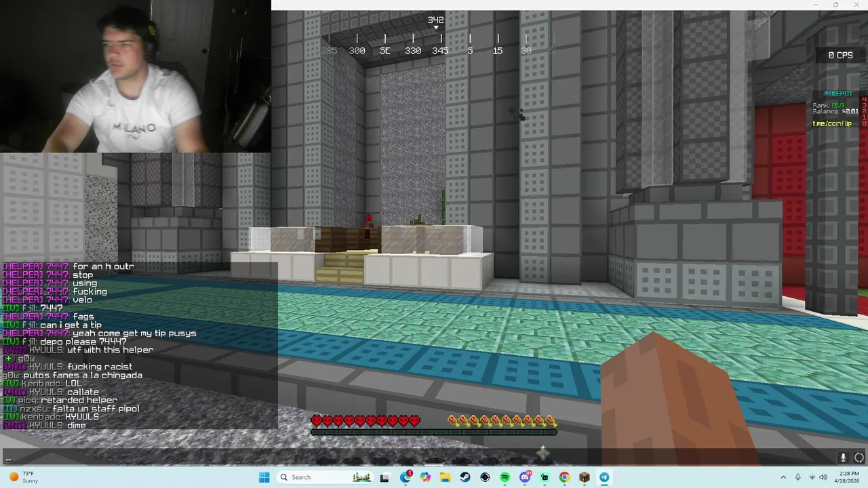
Task: Click the 15 compass marker
Action: click(498, 51)
